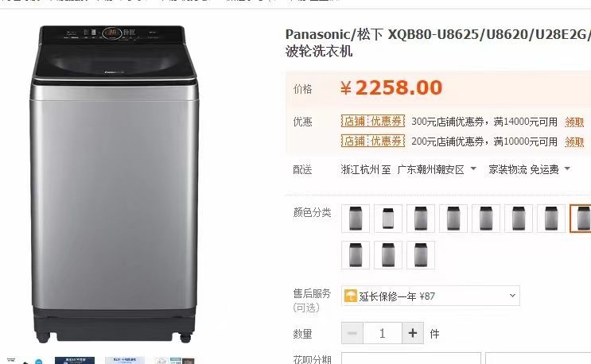Select first swatch in second row
Screen dimensions: 591x364
356,255
